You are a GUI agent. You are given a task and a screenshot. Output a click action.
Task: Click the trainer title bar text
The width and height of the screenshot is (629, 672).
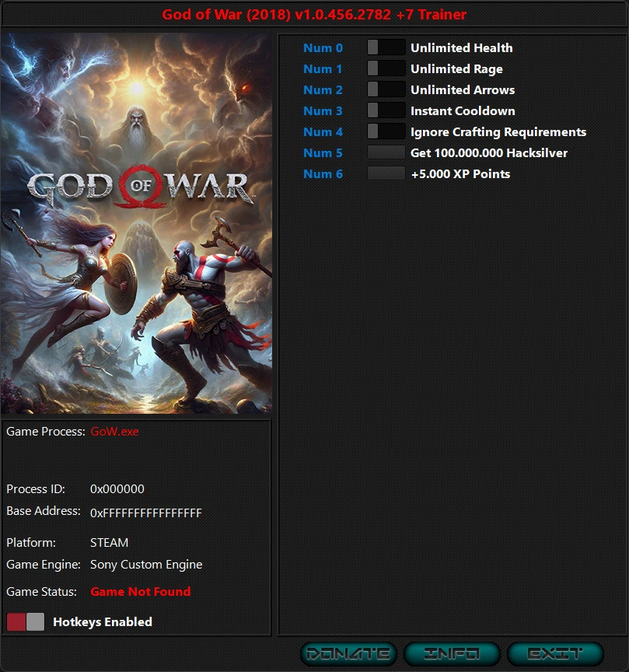[x=314, y=14]
